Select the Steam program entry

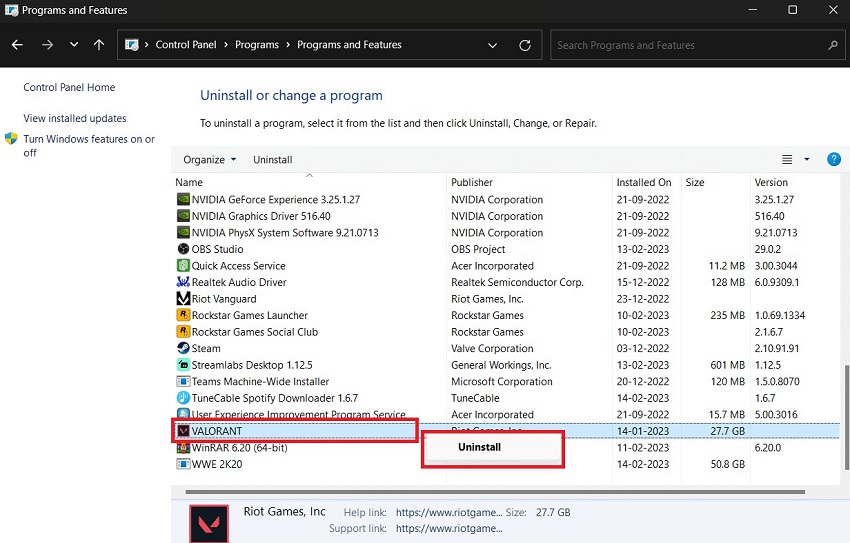pyautogui.click(x=206, y=348)
